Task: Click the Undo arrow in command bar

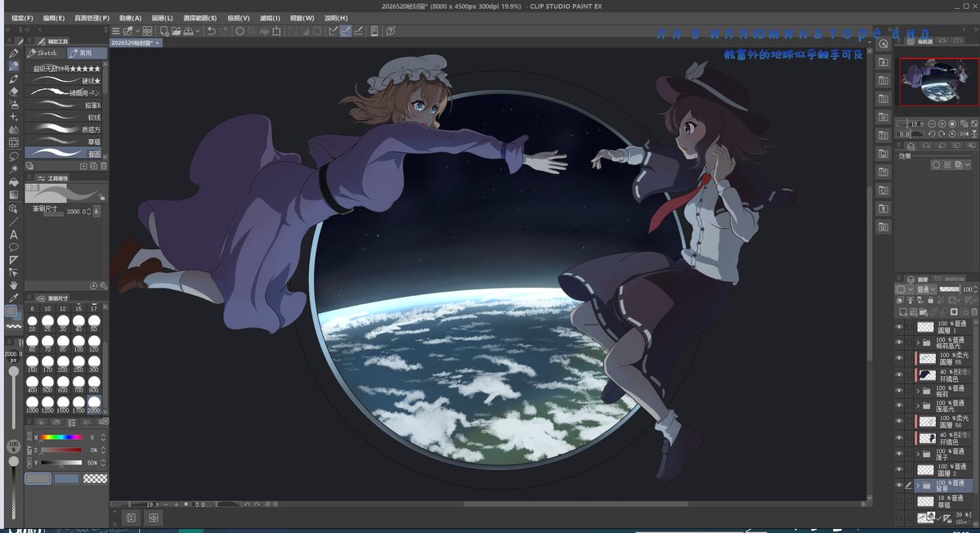Action: [211, 30]
